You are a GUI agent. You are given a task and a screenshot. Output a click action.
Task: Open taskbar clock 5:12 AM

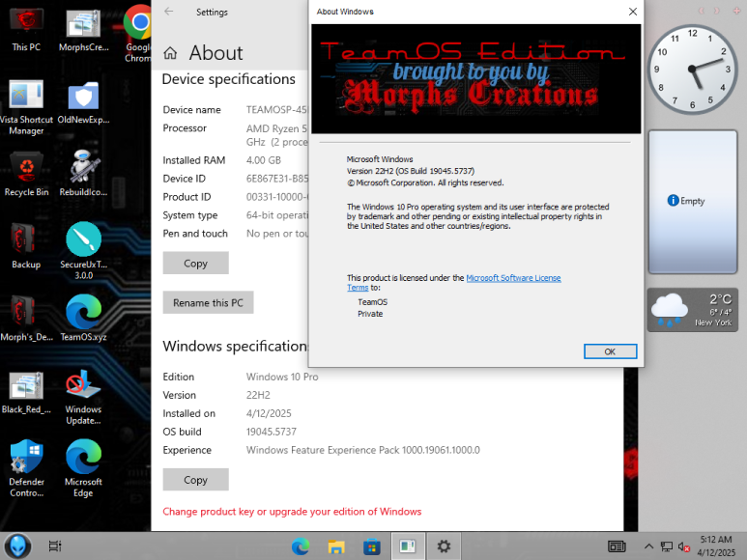(716, 546)
